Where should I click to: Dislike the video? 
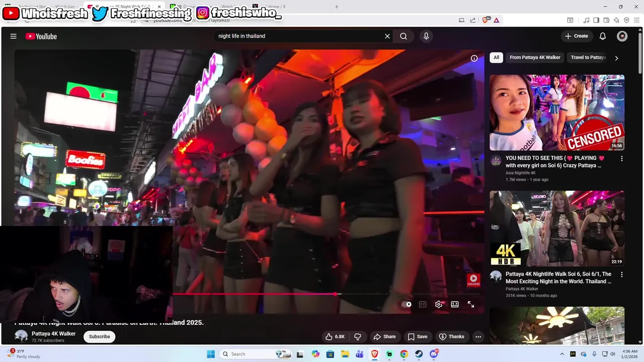358,337
